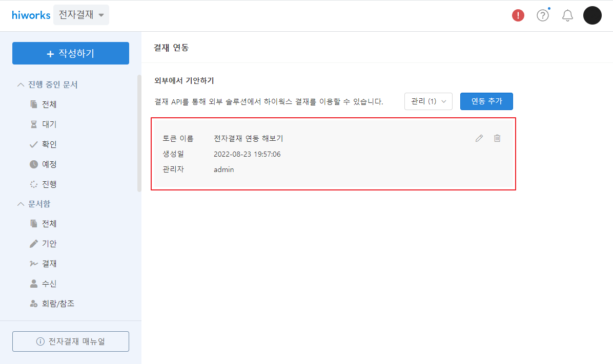Open the 수신 document box item
Screen dimensions: 613x364
coord(49,284)
